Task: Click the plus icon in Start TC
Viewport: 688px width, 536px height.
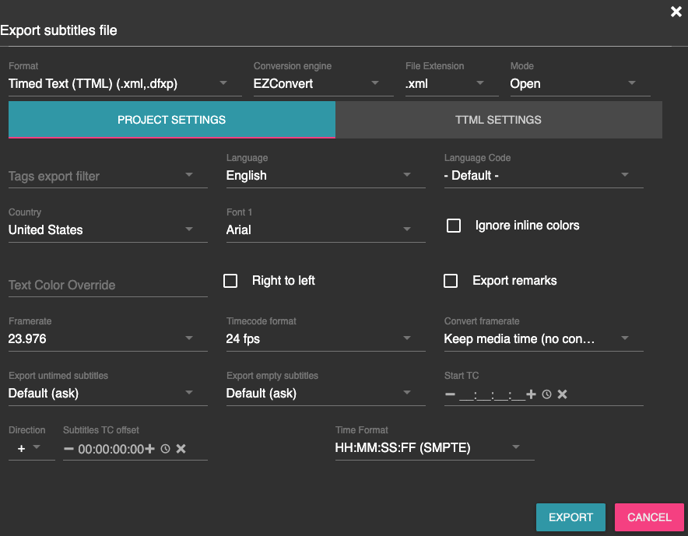Action: 531,395
